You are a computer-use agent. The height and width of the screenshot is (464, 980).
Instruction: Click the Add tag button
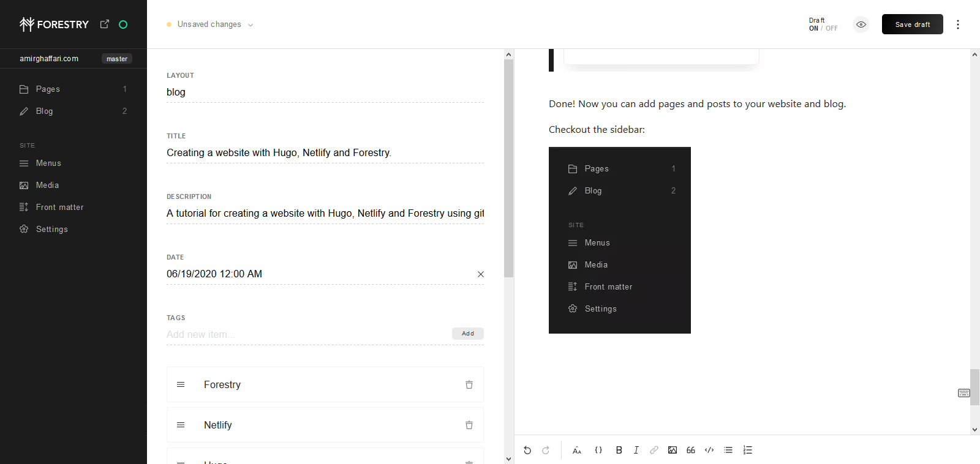pos(468,334)
